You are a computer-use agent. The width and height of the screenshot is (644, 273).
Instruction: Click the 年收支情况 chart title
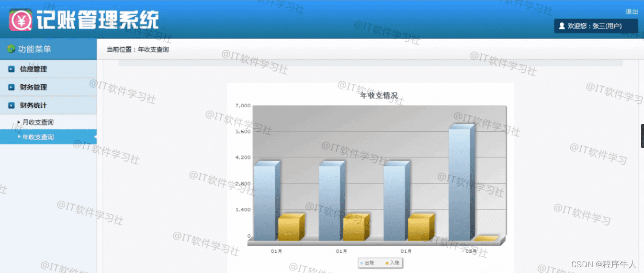379,96
